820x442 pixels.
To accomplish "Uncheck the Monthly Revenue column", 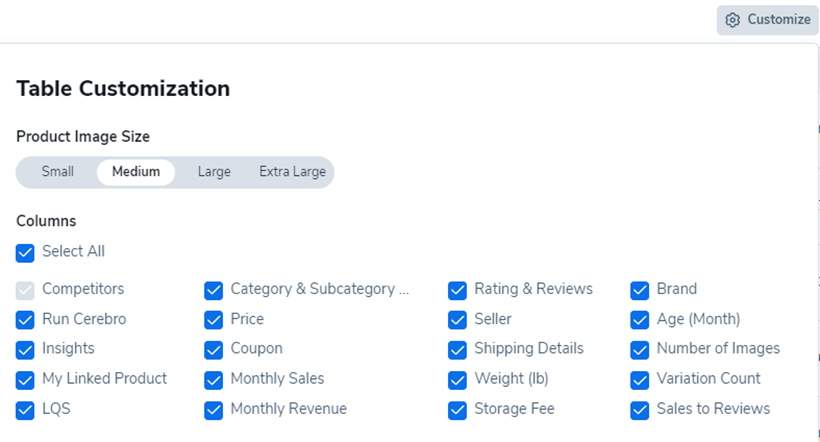I will click(213, 410).
